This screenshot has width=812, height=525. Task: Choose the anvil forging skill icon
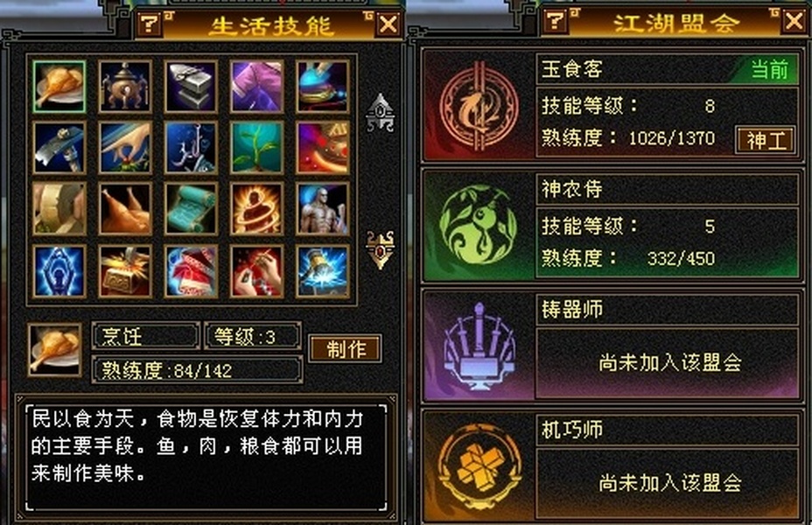[x=191, y=87]
